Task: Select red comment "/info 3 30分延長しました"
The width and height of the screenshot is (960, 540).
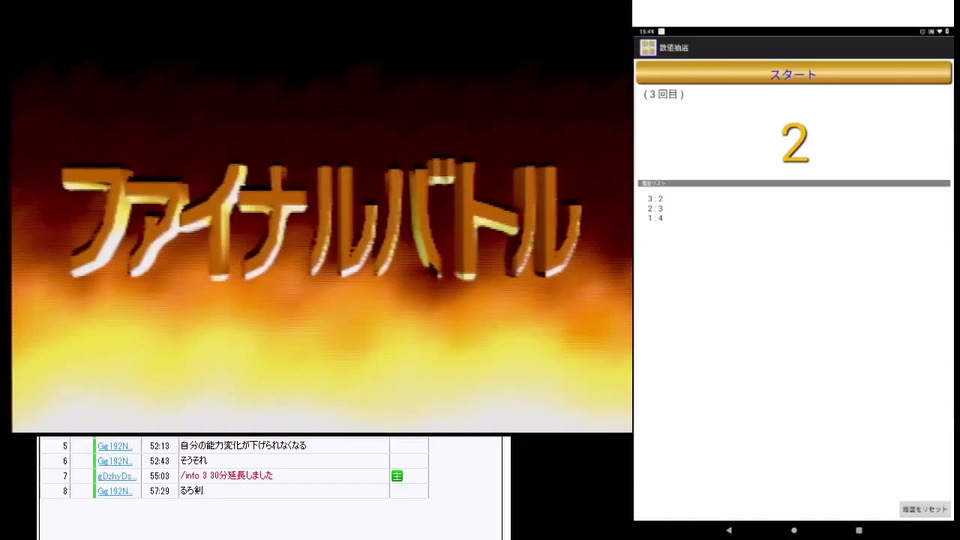Action: pyautogui.click(x=227, y=476)
